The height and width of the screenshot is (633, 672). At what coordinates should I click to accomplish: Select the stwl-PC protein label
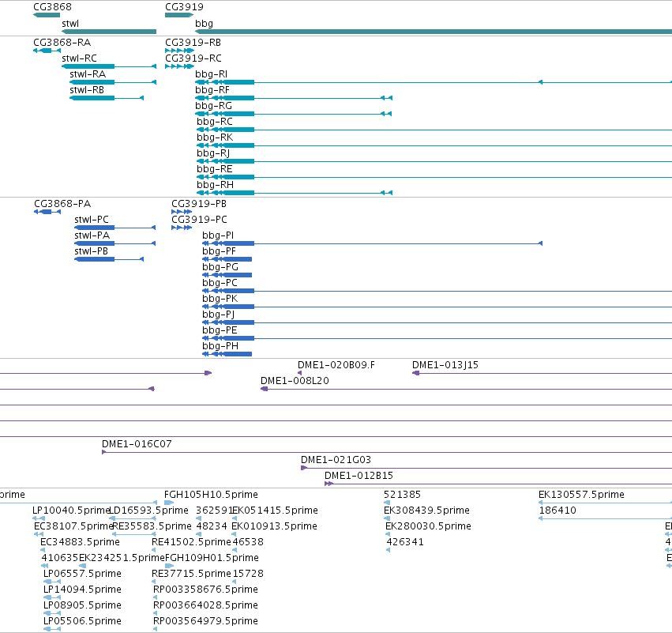pyautogui.click(x=92, y=220)
